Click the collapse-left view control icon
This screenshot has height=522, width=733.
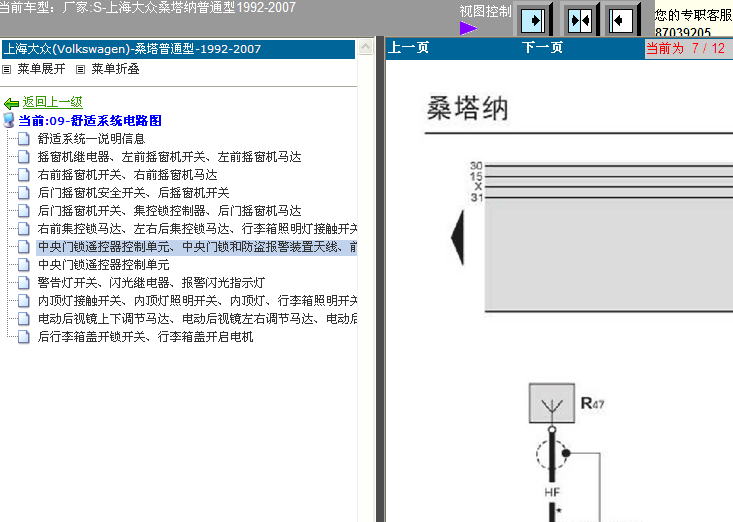pos(621,21)
